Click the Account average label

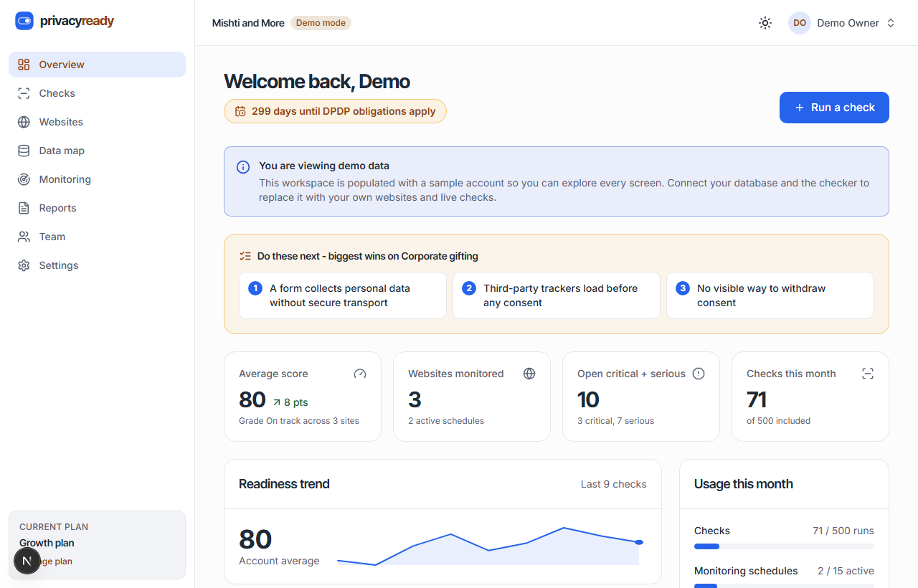[279, 561]
